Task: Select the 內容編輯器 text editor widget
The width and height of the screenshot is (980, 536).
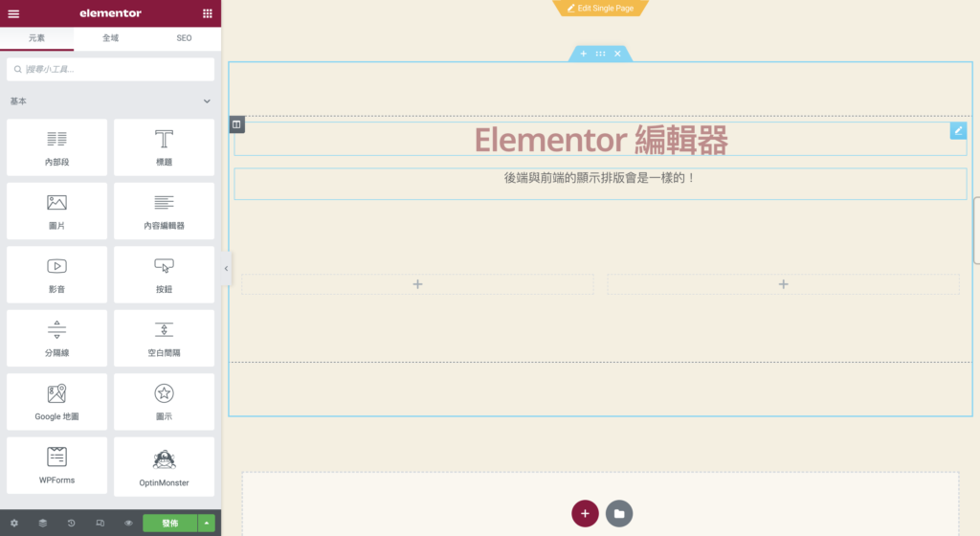Action: (x=164, y=212)
